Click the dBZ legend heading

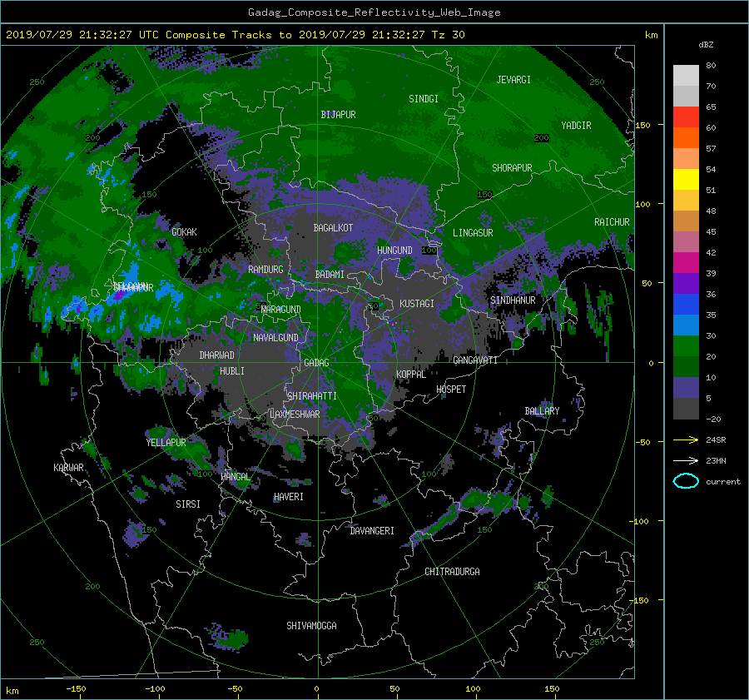tap(706, 45)
